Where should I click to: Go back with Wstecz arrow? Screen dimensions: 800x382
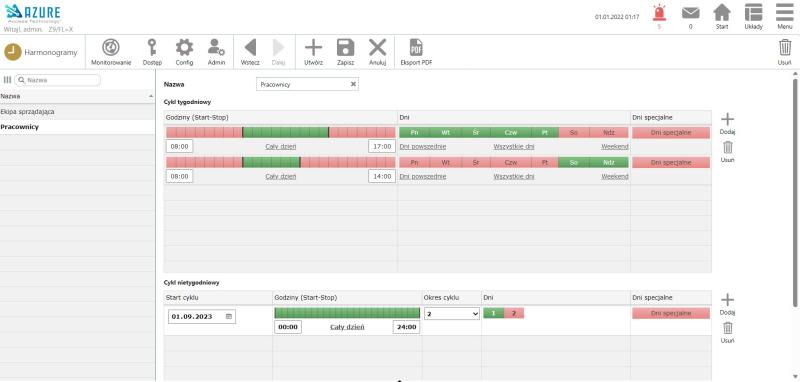point(250,52)
